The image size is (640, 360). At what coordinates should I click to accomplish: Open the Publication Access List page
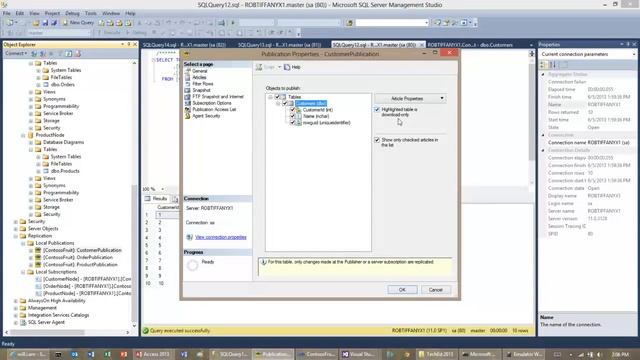point(214,109)
